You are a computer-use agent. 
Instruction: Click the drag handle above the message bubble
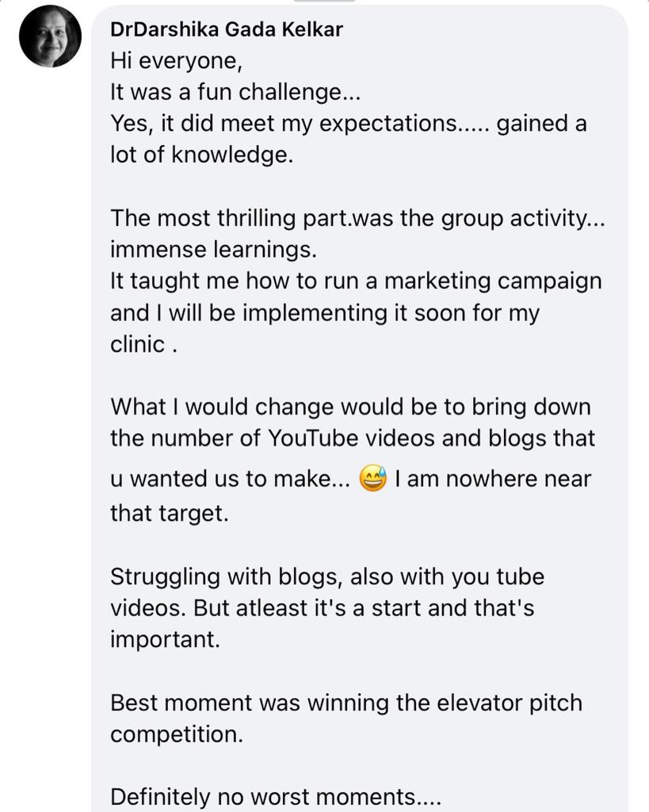[324, 2]
